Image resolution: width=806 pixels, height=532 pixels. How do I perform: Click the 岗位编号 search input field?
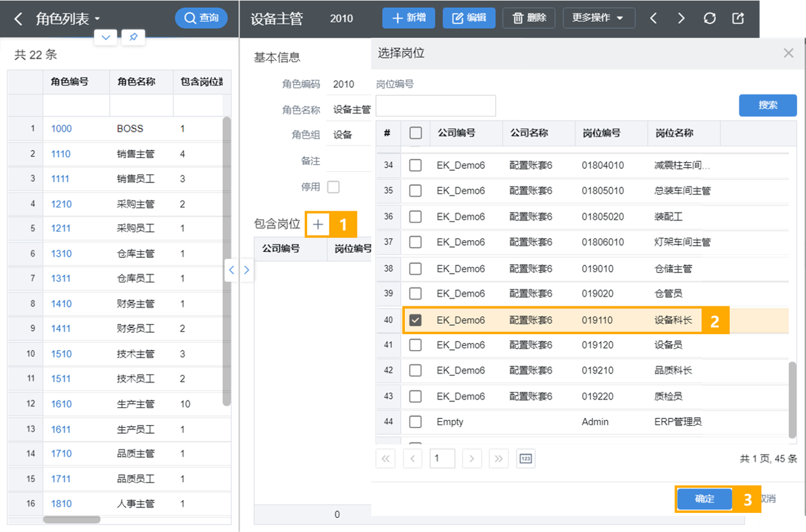pyautogui.click(x=436, y=106)
